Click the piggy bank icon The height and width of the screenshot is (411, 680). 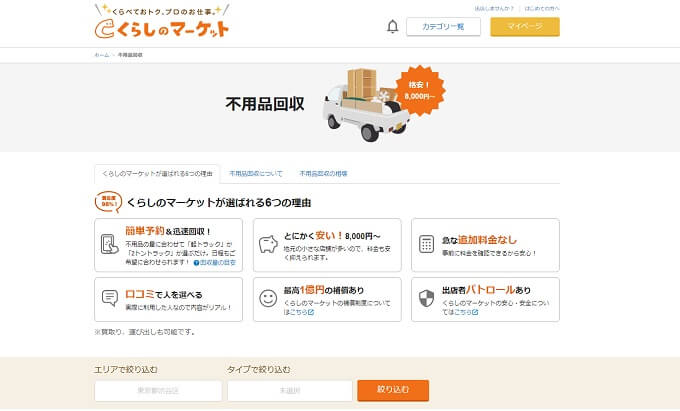click(x=268, y=244)
